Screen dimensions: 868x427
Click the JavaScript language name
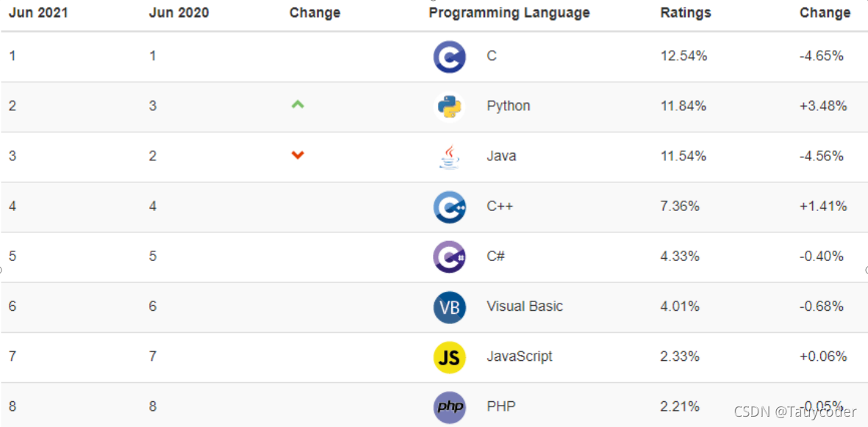coord(519,356)
